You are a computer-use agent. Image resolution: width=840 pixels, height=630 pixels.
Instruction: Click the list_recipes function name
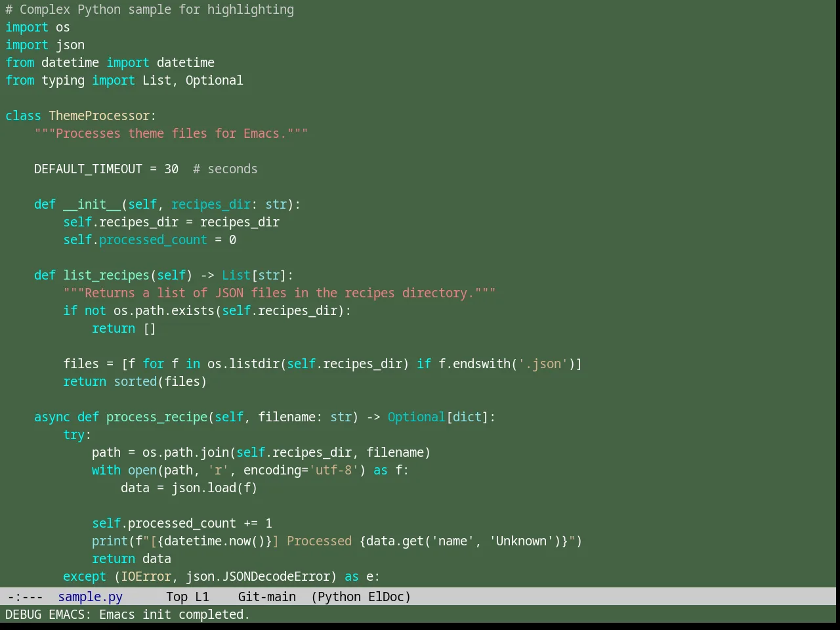106,275
